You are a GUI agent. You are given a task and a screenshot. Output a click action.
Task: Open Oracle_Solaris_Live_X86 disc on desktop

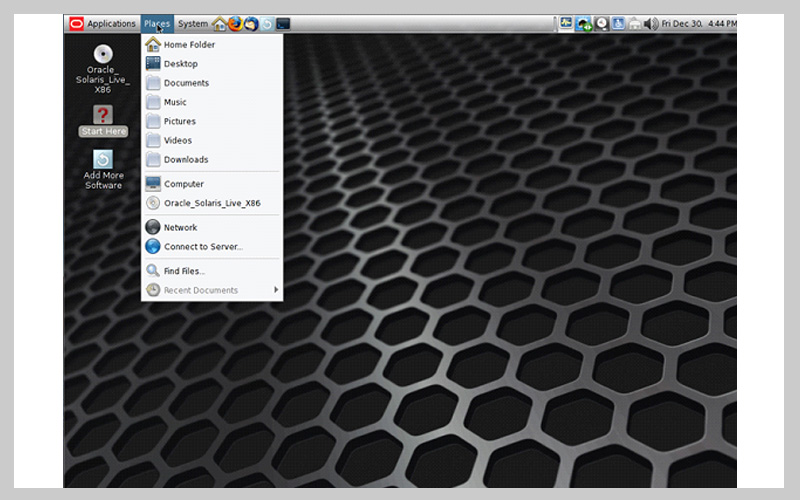click(x=103, y=55)
